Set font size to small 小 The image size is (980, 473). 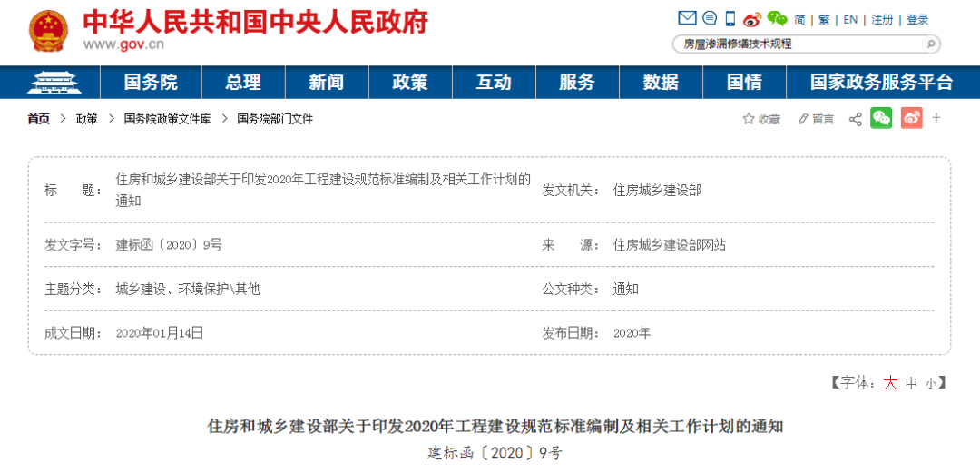coord(931,384)
